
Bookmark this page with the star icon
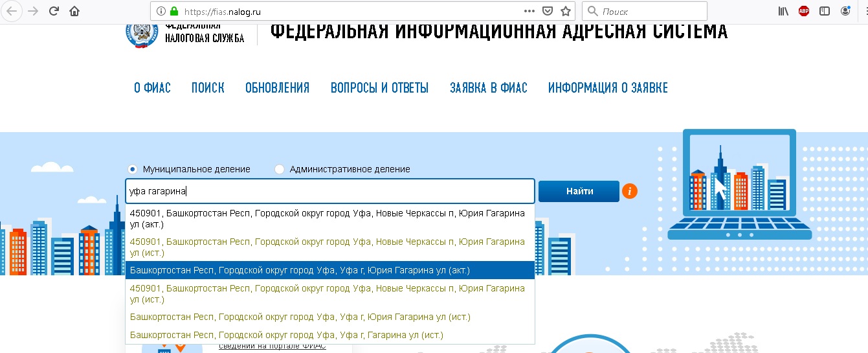[566, 11]
